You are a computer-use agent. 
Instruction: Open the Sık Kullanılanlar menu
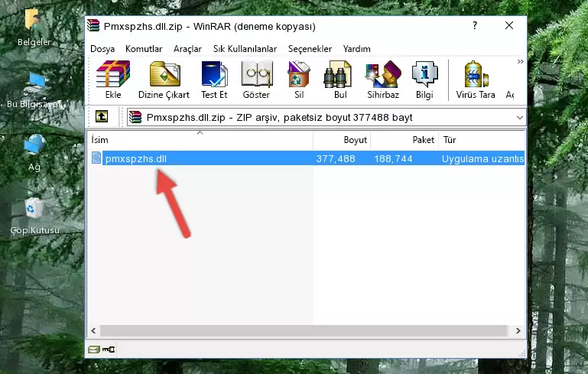tap(245, 49)
